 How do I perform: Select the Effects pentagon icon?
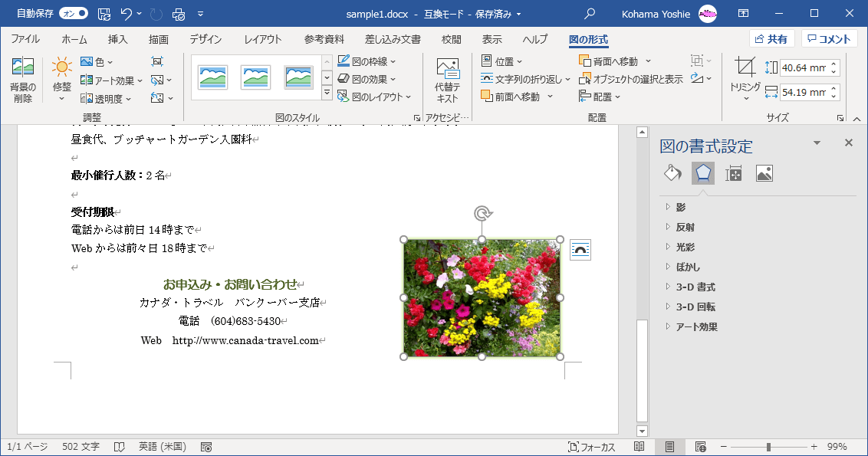coord(703,173)
